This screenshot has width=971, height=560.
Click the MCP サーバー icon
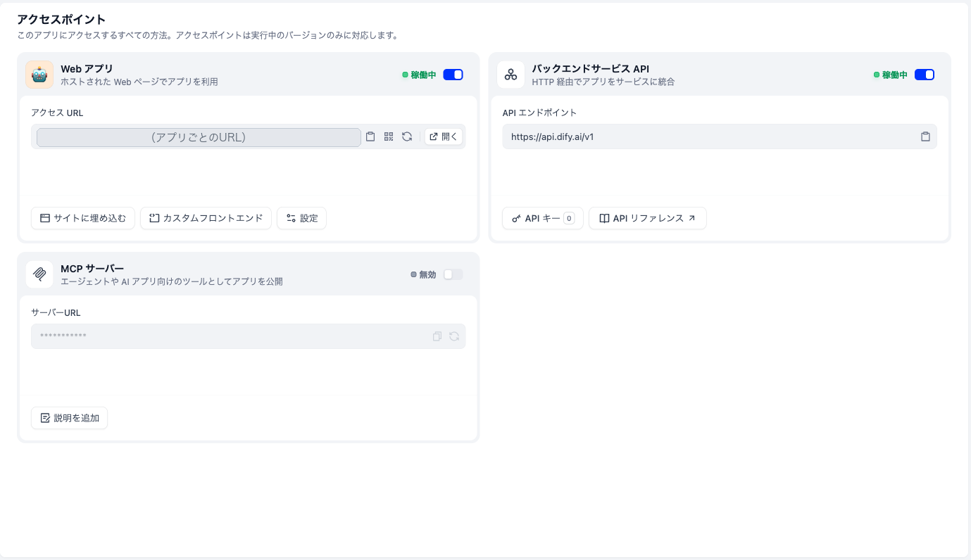39,274
